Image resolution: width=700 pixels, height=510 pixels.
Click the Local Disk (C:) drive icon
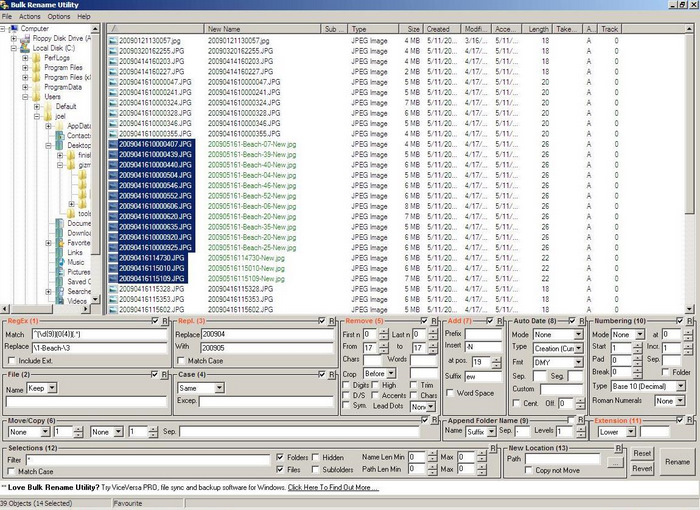tap(25, 48)
